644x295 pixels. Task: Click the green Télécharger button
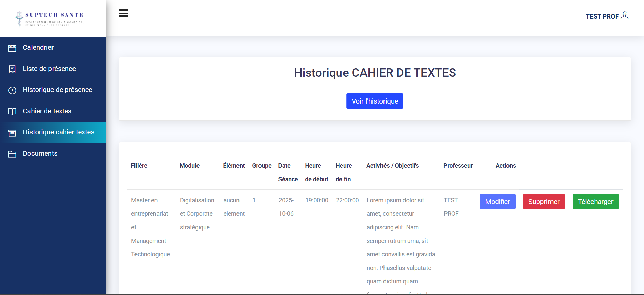tap(595, 202)
